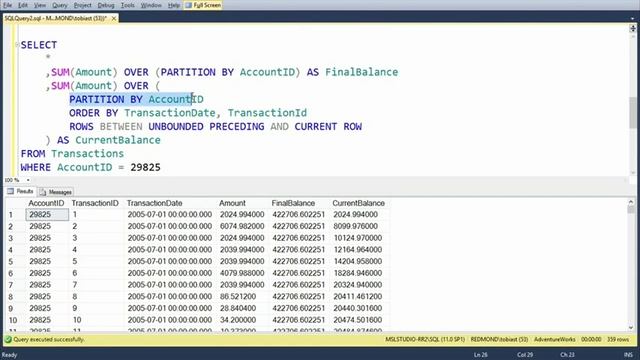The image size is (640, 360).
Task: Open the Project menu
Action: point(82,5)
